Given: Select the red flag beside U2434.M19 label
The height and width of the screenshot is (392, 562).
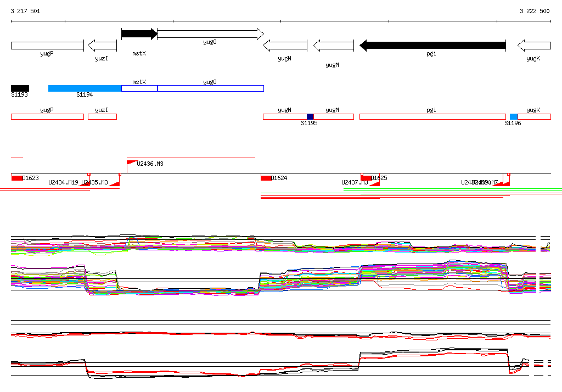Looking at the screenshot, I should pyautogui.click(x=85, y=183).
